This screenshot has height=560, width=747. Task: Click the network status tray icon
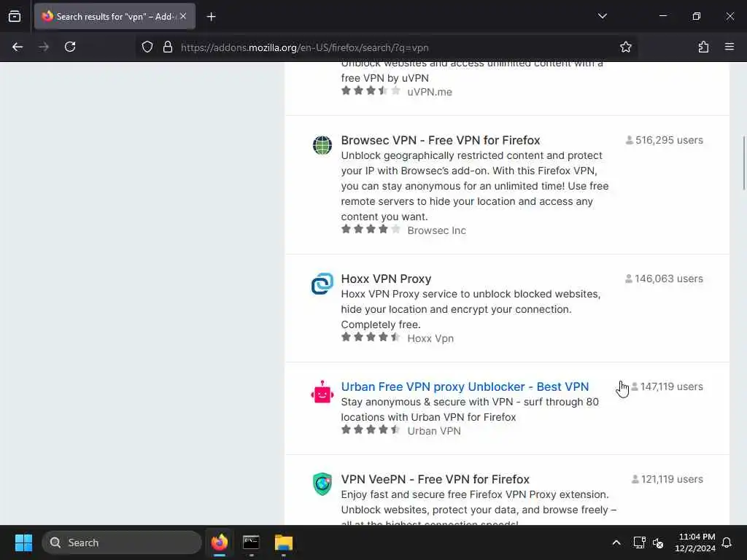click(639, 542)
